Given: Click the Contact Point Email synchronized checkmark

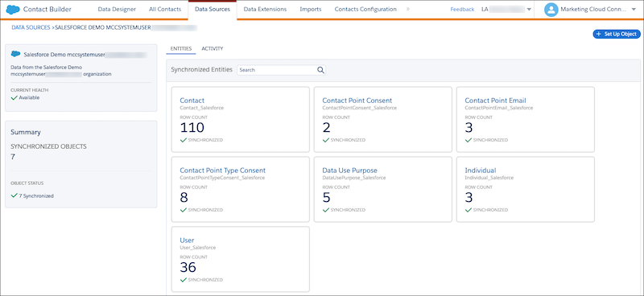Looking at the screenshot, I should click(469, 140).
